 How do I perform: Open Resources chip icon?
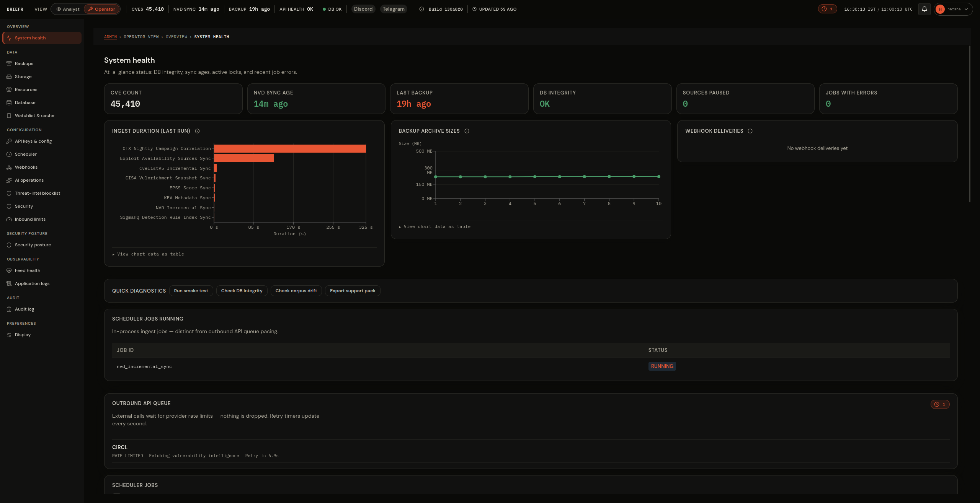coord(9,90)
